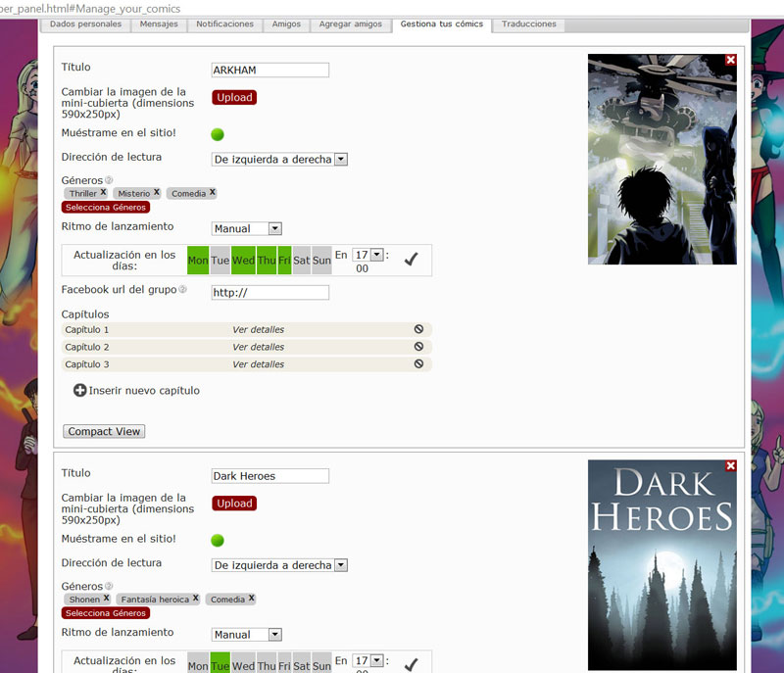Delete Capitulo 3 using its ban icon

pos(418,363)
